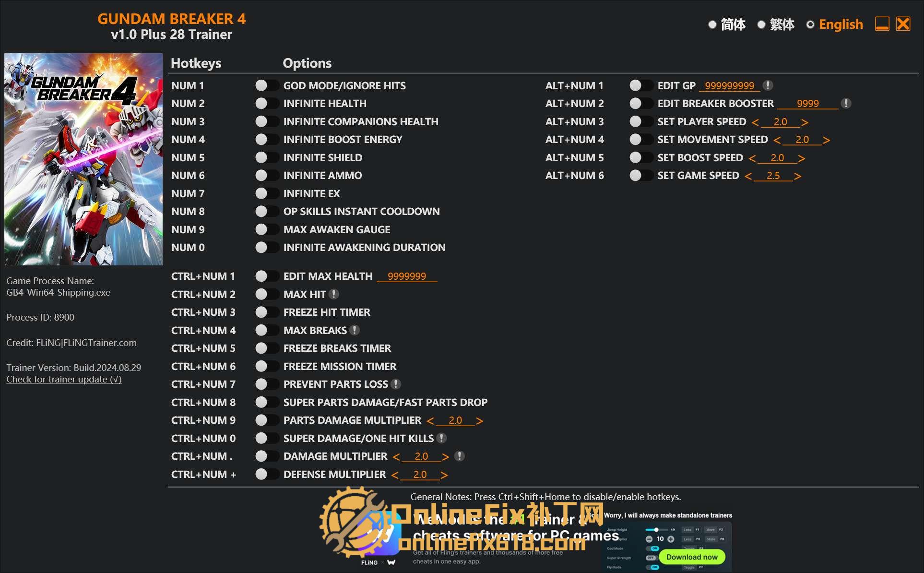This screenshot has width=924, height=573.
Task: Click the MAX HIT info icon
Action: tap(334, 294)
